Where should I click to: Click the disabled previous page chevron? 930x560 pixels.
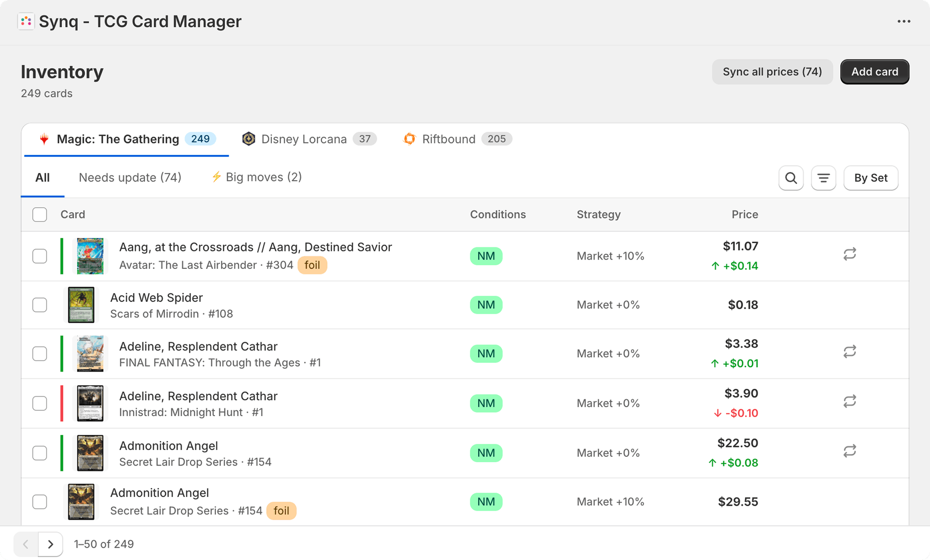click(x=25, y=544)
